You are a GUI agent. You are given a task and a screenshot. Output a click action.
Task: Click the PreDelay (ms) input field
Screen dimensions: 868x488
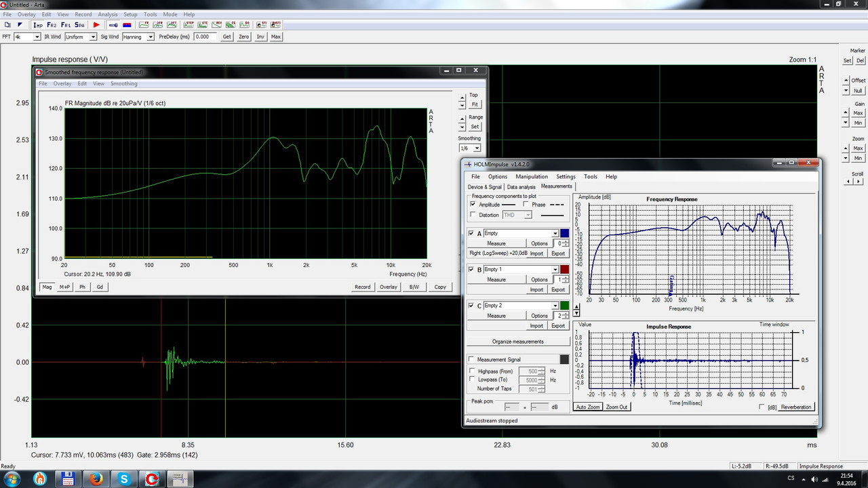coord(205,37)
